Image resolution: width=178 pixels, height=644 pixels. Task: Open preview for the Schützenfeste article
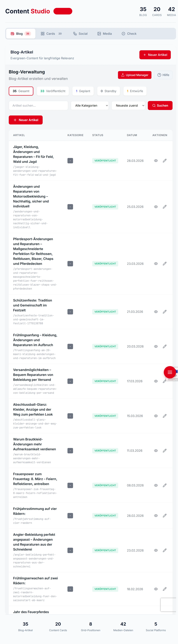pos(156,312)
